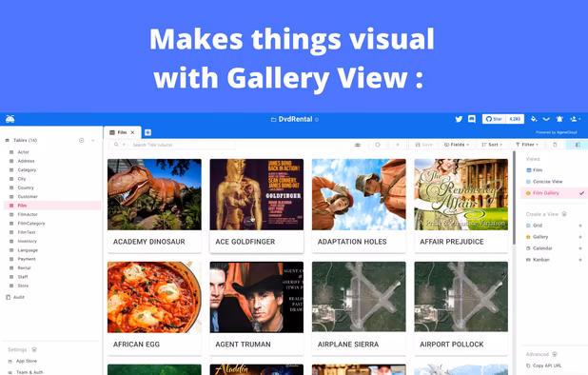The image size is (588, 375).
Task: Switch to the Concise View
Action: 547,182
